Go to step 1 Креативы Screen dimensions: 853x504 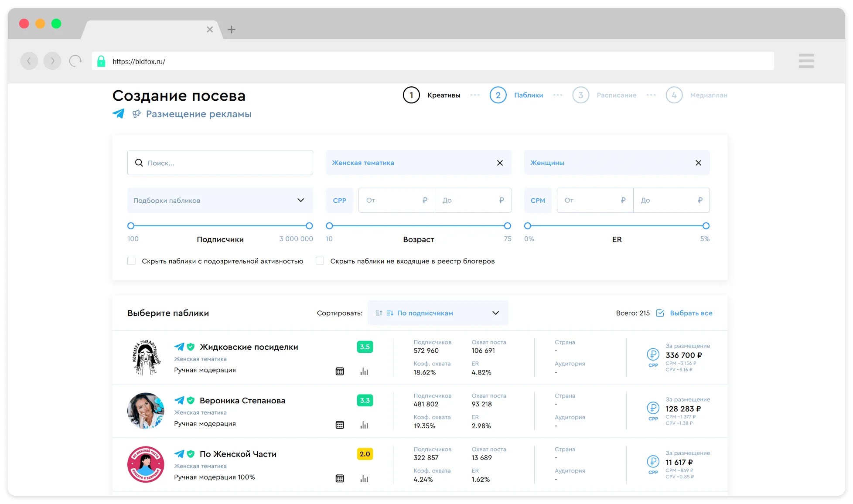[x=411, y=95]
